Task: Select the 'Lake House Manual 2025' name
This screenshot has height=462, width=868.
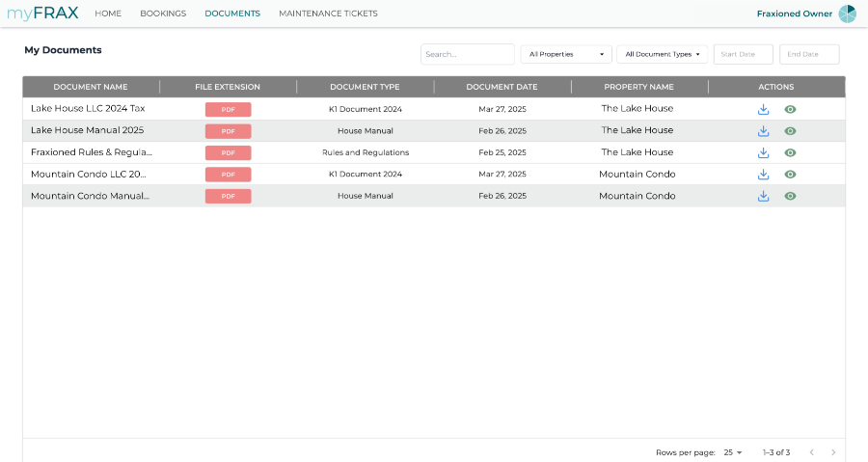Action: tap(88, 130)
